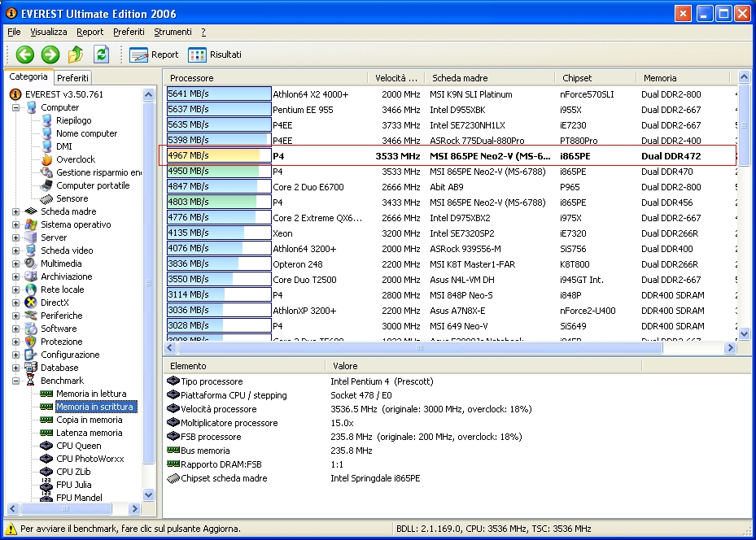This screenshot has width=756, height=540.
Task: Select the Sensore tree item
Action: coord(72,198)
